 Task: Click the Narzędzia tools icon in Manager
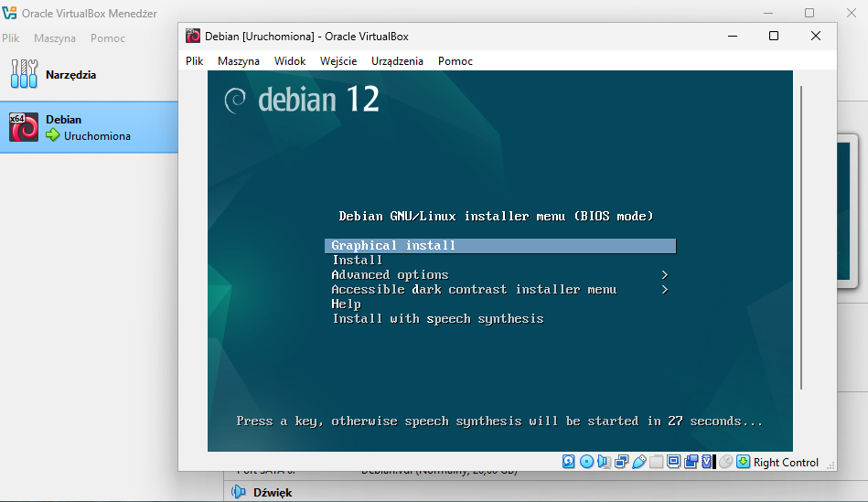coord(24,74)
